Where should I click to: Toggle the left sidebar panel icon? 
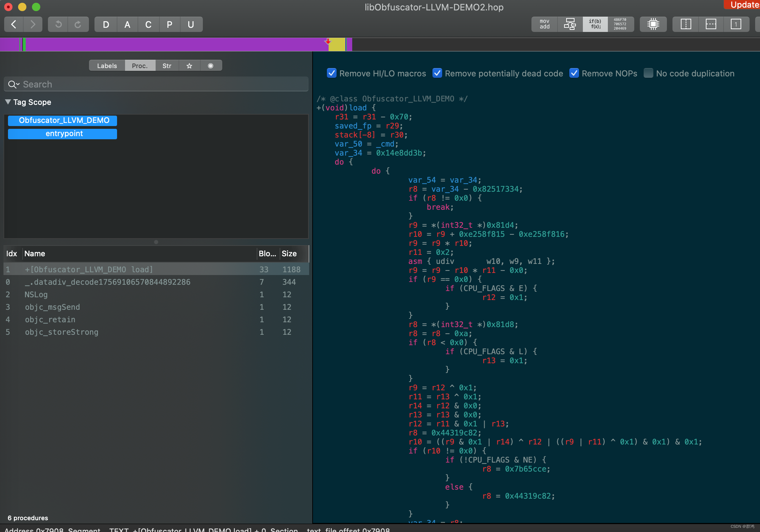(686, 24)
